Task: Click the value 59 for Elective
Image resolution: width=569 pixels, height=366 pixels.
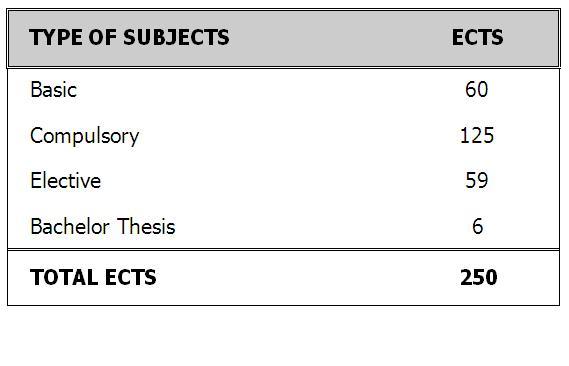Action: pos(477,180)
